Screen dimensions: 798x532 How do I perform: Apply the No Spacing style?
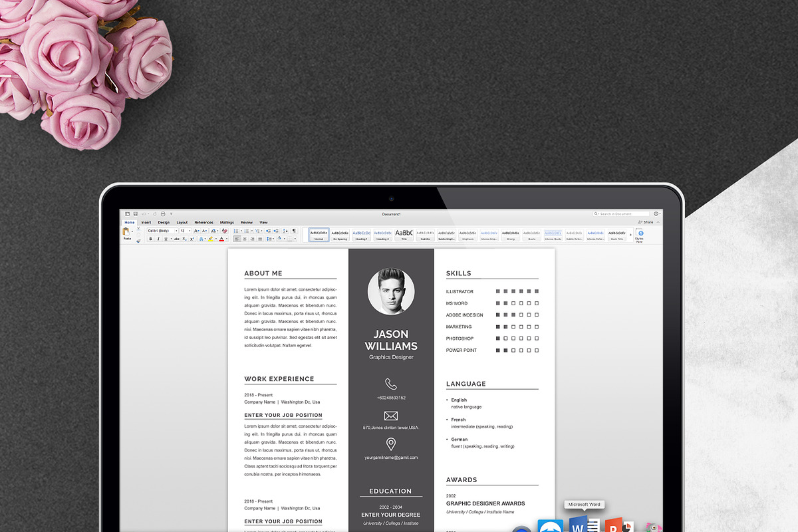pos(340,235)
